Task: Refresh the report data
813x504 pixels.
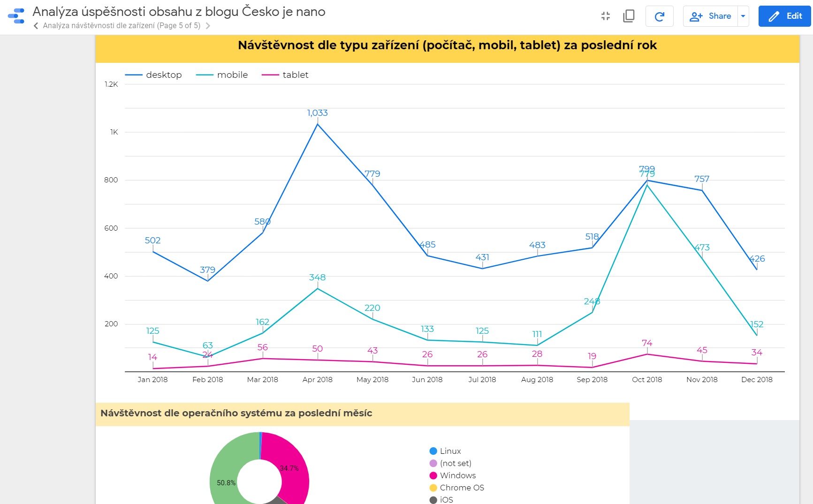Action: click(659, 16)
